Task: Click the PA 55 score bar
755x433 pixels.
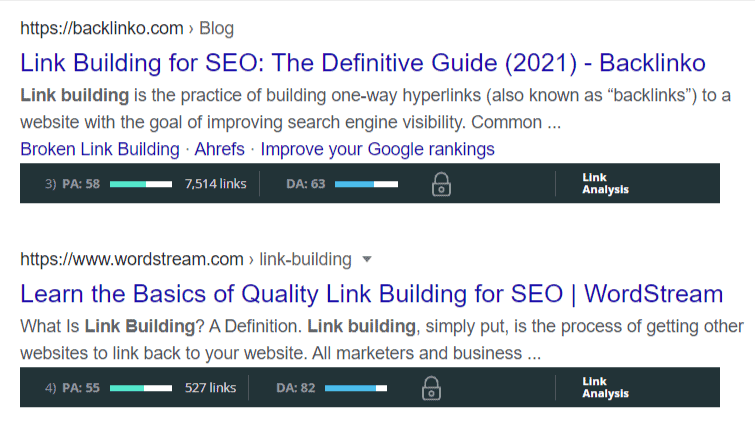Action: click(x=141, y=388)
